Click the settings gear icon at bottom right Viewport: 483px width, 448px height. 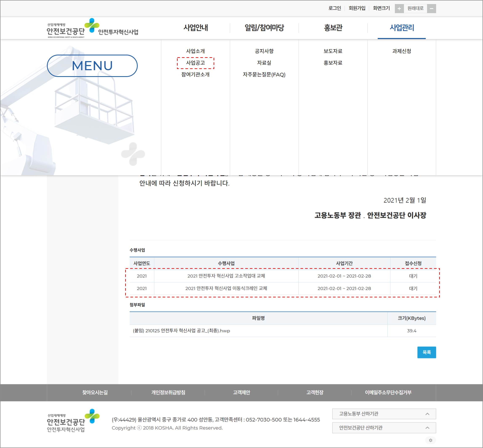click(x=430, y=440)
